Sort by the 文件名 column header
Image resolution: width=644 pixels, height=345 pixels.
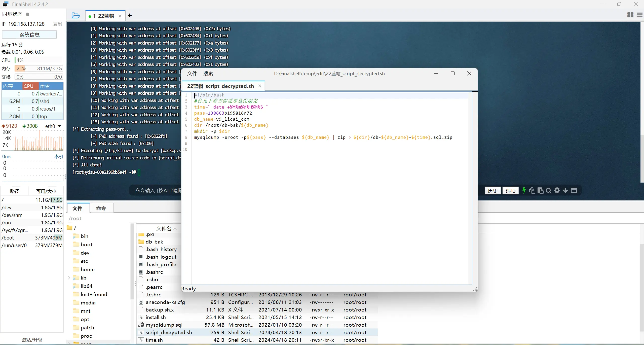(164, 228)
